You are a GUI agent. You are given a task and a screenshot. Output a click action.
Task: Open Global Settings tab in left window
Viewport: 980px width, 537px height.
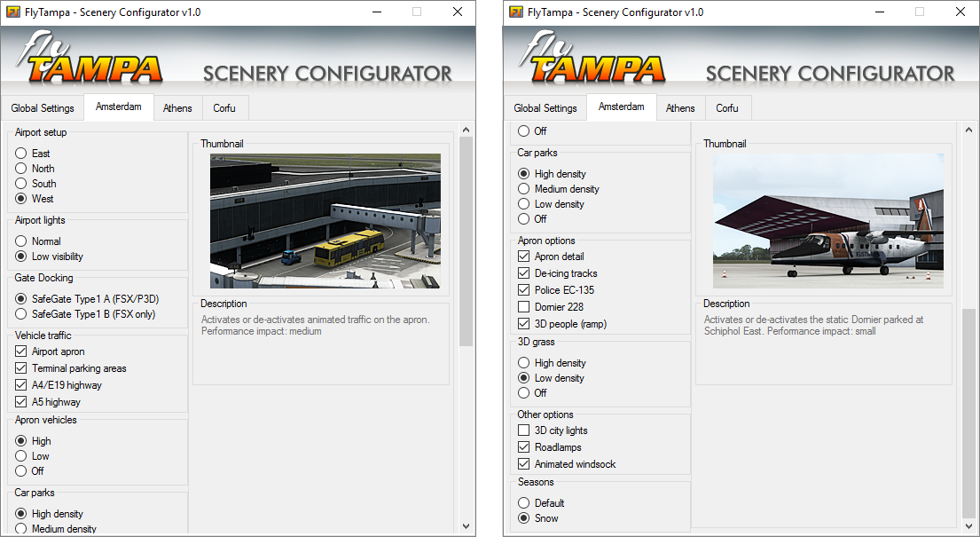tap(43, 108)
